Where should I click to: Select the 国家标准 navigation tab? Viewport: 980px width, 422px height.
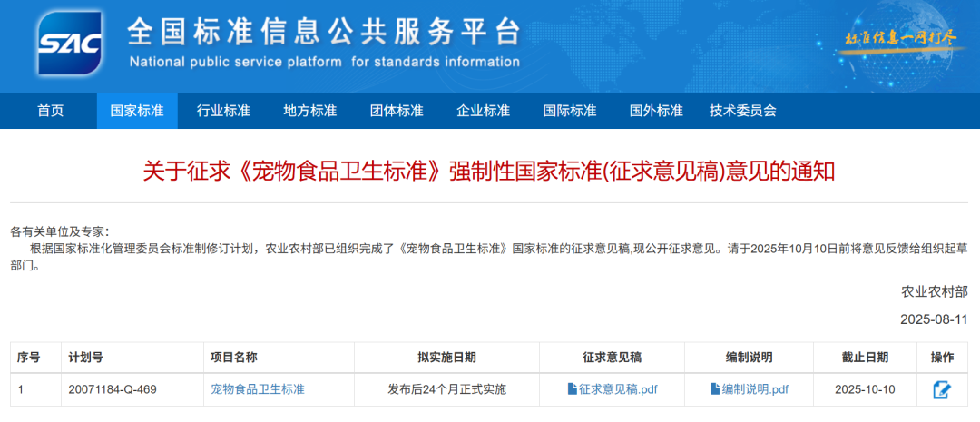coord(137,112)
